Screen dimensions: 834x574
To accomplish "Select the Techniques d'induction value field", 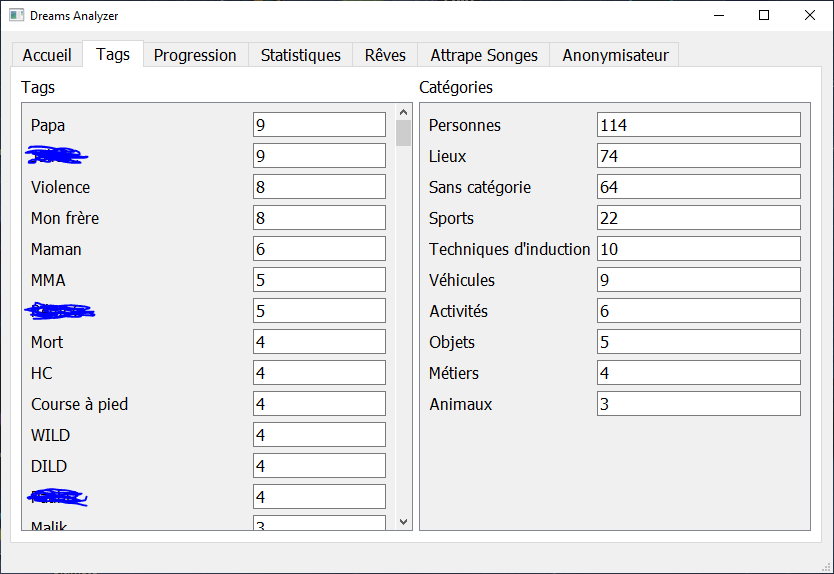I will coord(698,249).
